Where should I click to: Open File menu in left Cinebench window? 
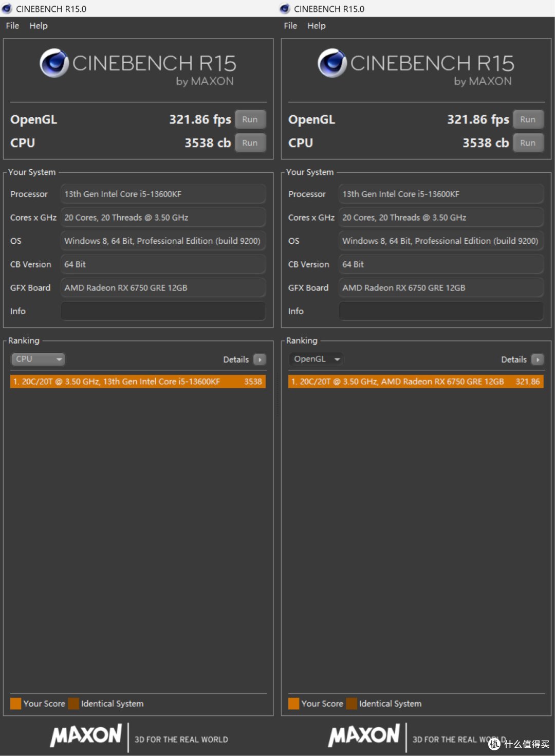[12, 26]
